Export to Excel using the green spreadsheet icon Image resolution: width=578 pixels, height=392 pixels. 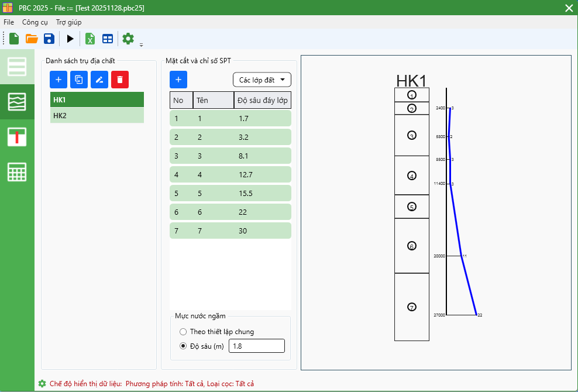90,39
